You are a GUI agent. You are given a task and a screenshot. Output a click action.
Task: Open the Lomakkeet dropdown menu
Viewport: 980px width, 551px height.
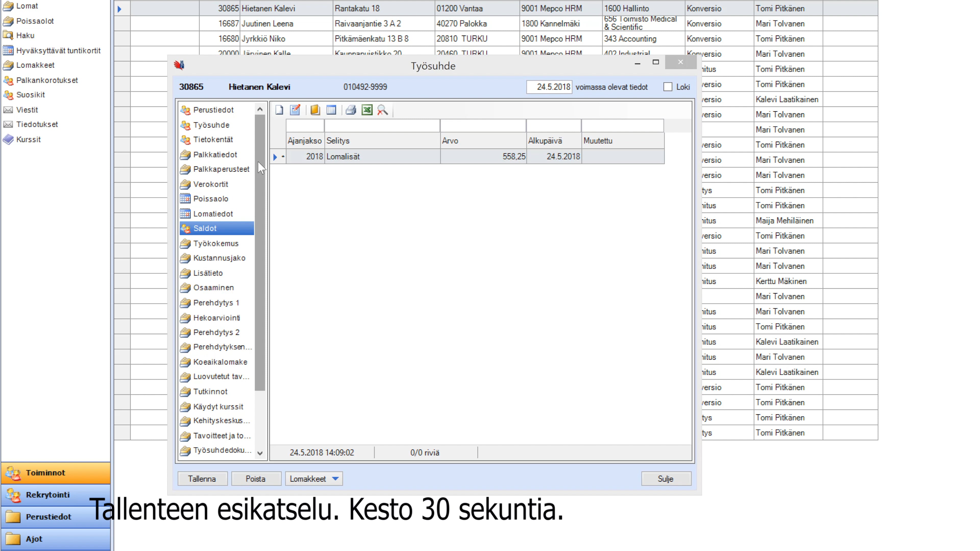(313, 479)
